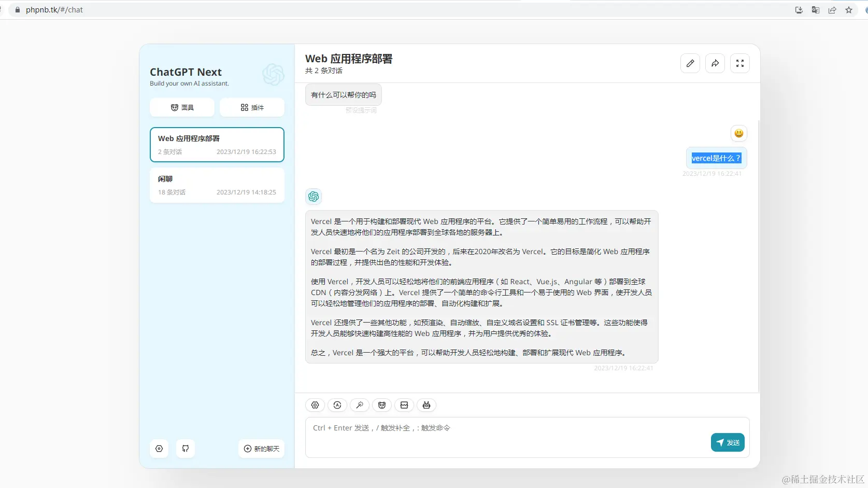The height and width of the screenshot is (488, 868).
Task: Open chat settings gear above the input box
Action: tap(315, 405)
